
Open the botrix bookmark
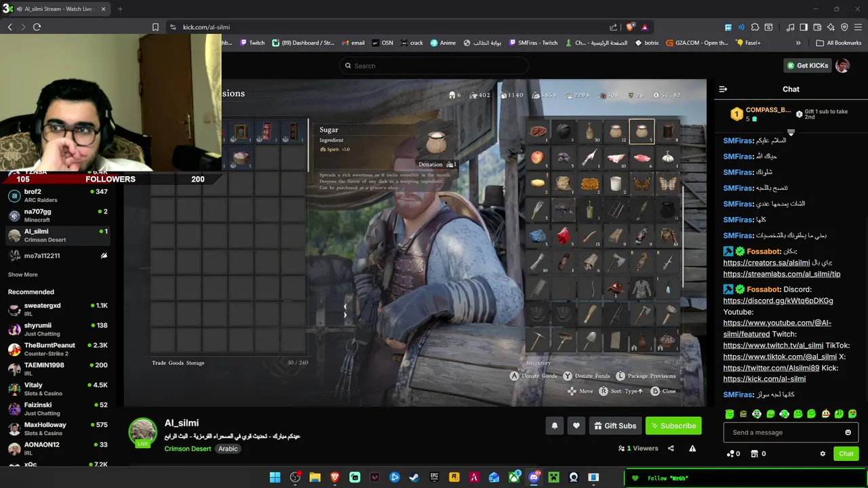[x=646, y=43]
